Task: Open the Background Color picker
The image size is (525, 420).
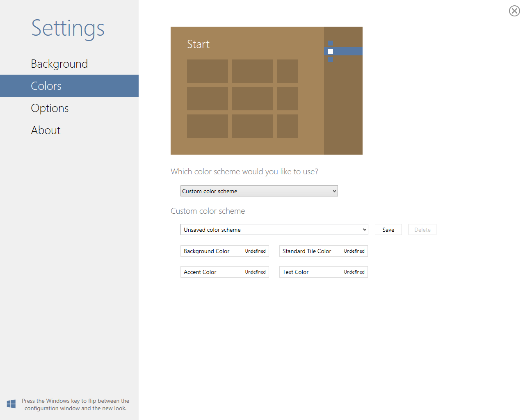Action: (224, 251)
